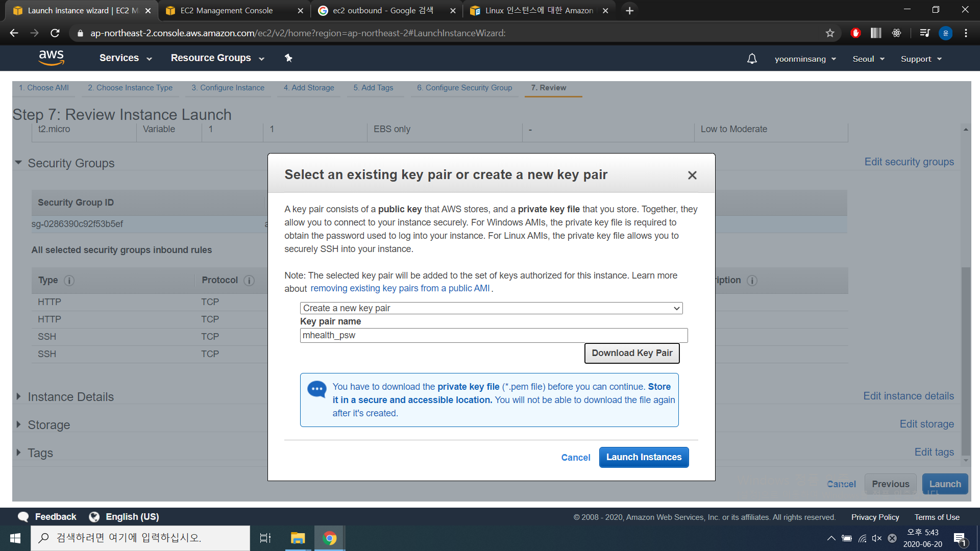Click the info icon next to Type
This screenshot has height=551, width=980.
coord(69,281)
